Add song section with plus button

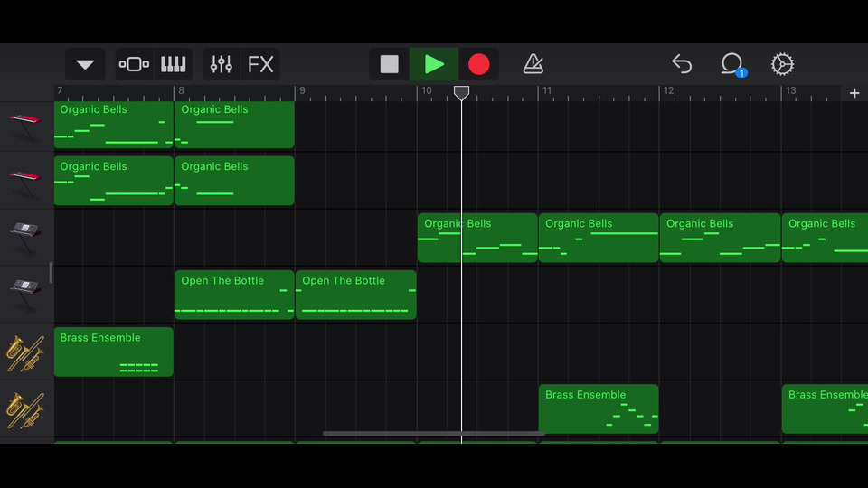coord(854,93)
